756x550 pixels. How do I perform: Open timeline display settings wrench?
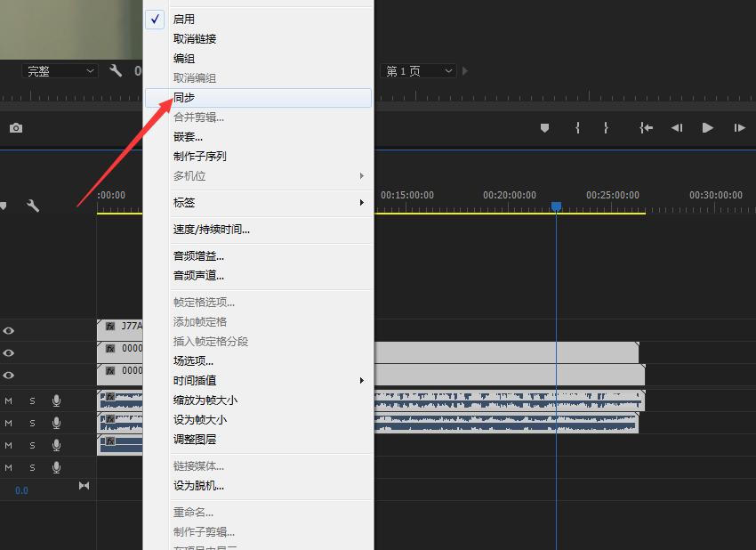pyautogui.click(x=33, y=206)
